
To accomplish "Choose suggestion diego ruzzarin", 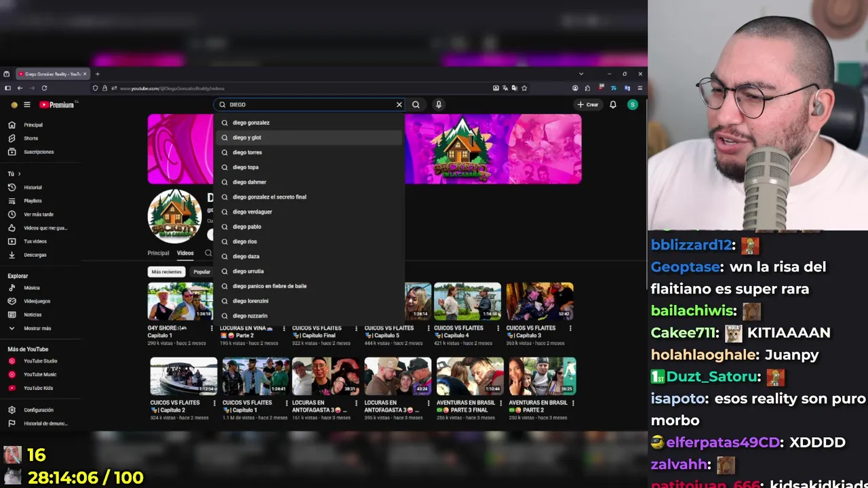I will click(x=309, y=316).
